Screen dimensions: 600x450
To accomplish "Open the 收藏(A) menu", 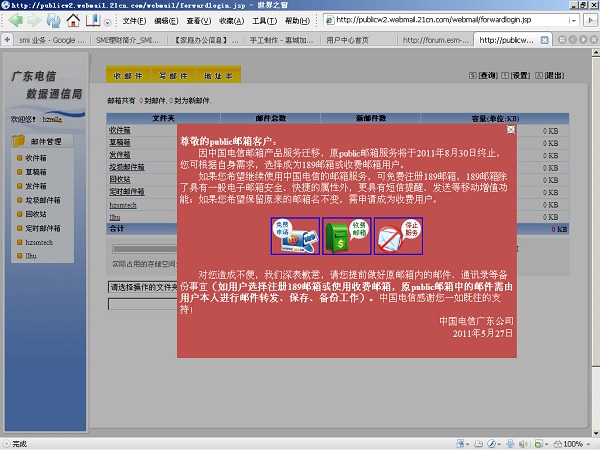I will 232,21.
